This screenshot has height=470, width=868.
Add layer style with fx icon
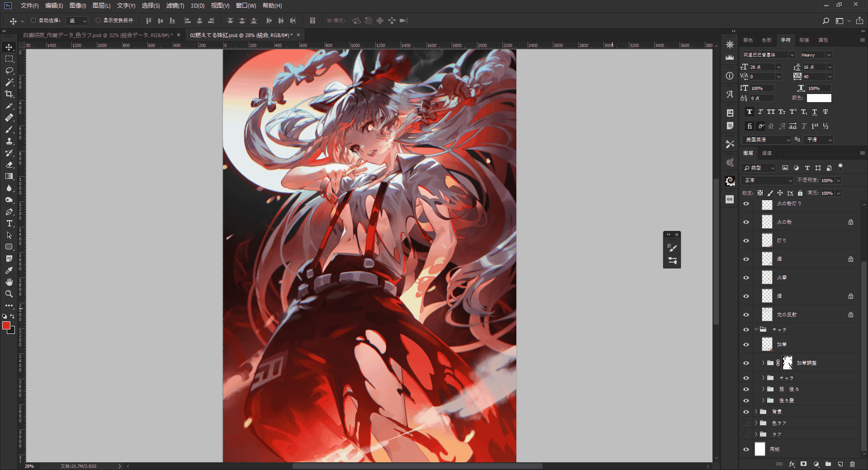point(792,464)
